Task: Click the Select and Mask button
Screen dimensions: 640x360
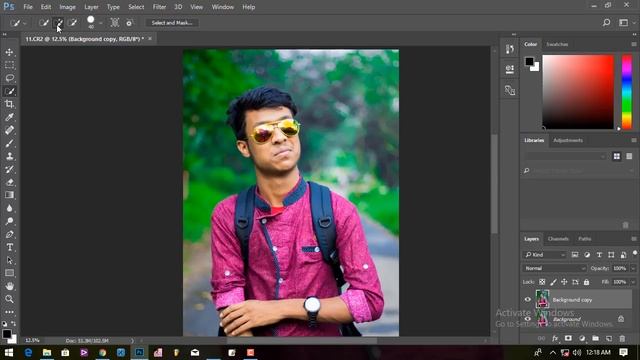Action: pyautogui.click(x=172, y=23)
